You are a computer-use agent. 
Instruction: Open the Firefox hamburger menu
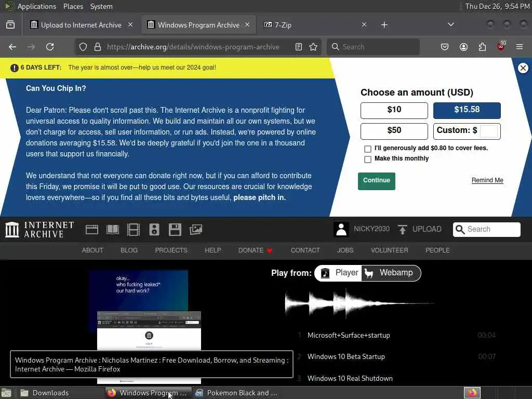520,47
